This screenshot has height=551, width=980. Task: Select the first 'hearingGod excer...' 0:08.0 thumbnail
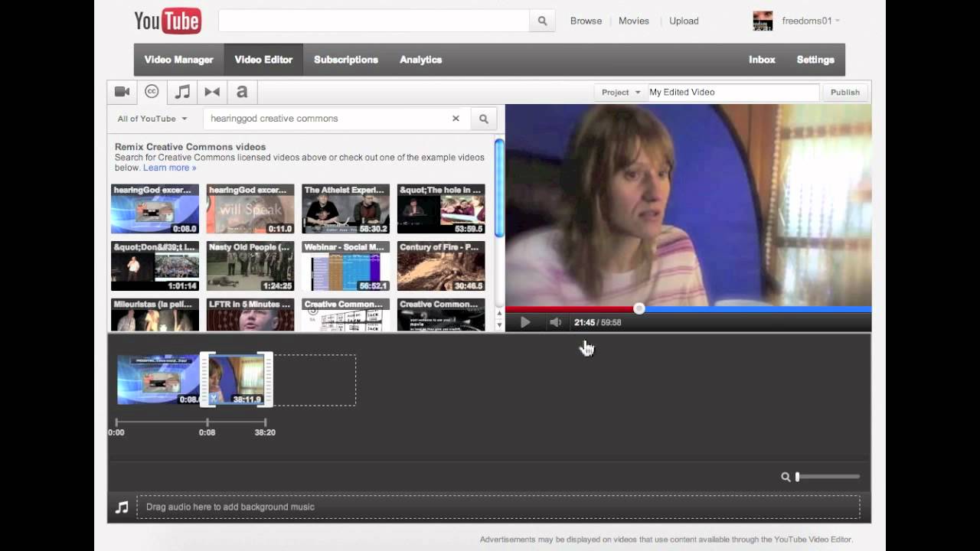click(155, 209)
